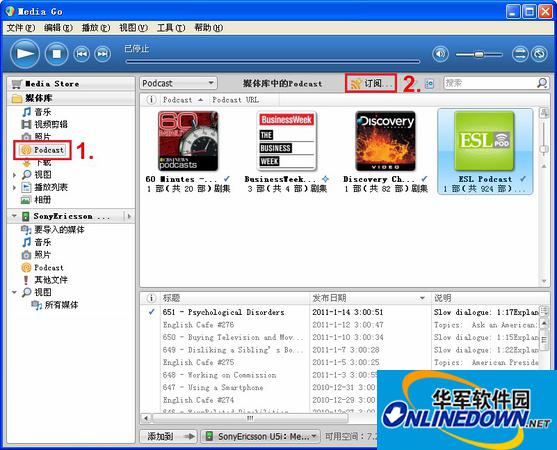The width and height of the screenshot is (557, 450).
Task: Select the 60 Minutes podcast thumbnail
Action: (x=188, y=141)
